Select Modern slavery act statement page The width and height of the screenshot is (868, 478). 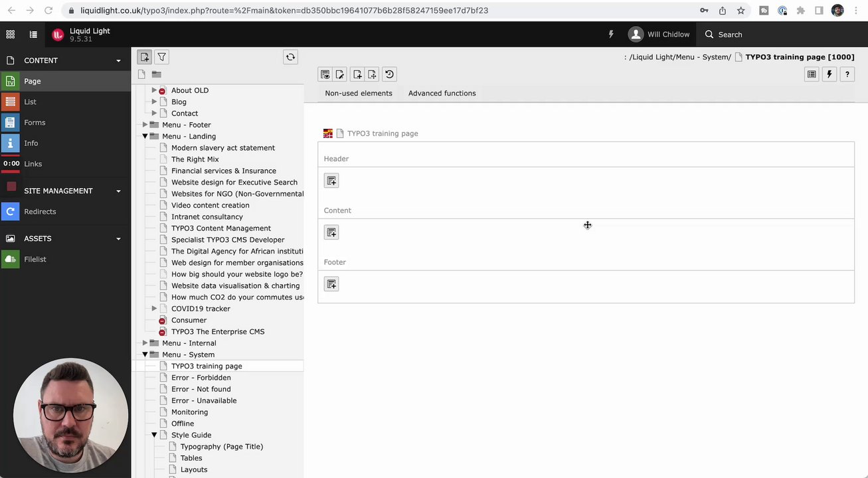pos(223,148)
